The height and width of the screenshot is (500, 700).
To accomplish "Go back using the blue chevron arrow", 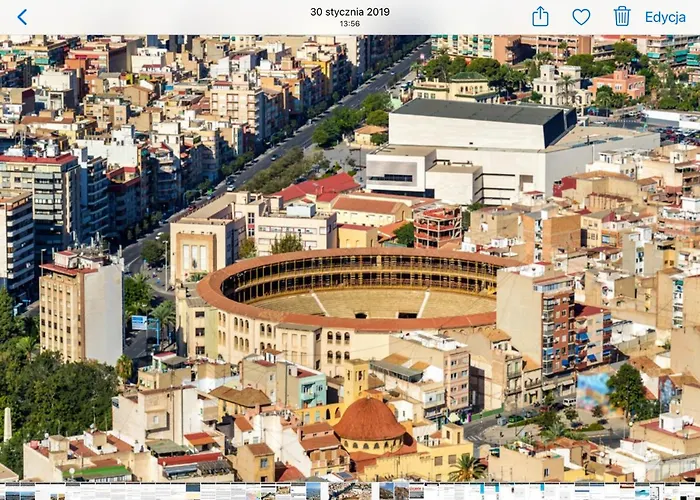I will [x=22, y=17].
